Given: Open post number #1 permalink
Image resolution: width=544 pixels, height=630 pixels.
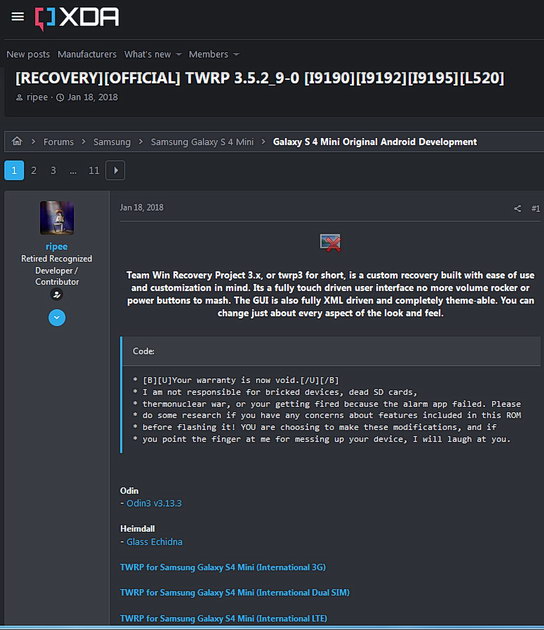Looking at the screenshot, I should pos(536,208).
